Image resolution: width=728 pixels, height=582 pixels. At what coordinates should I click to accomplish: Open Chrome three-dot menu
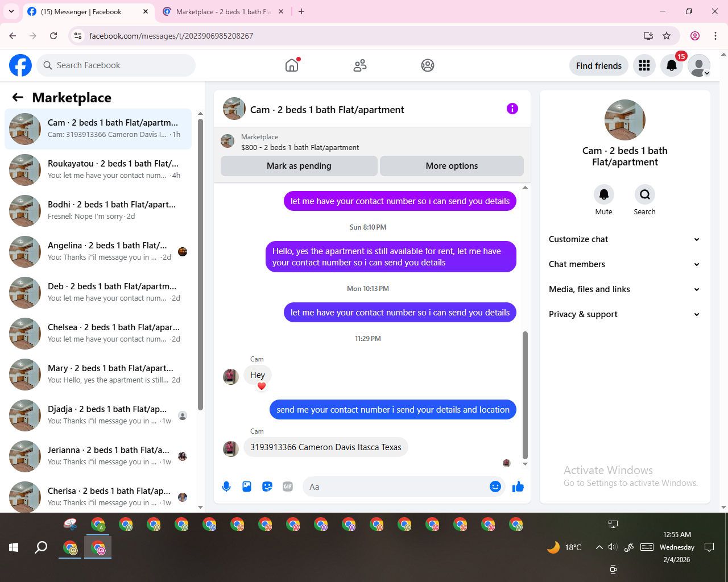coord(715,36)
